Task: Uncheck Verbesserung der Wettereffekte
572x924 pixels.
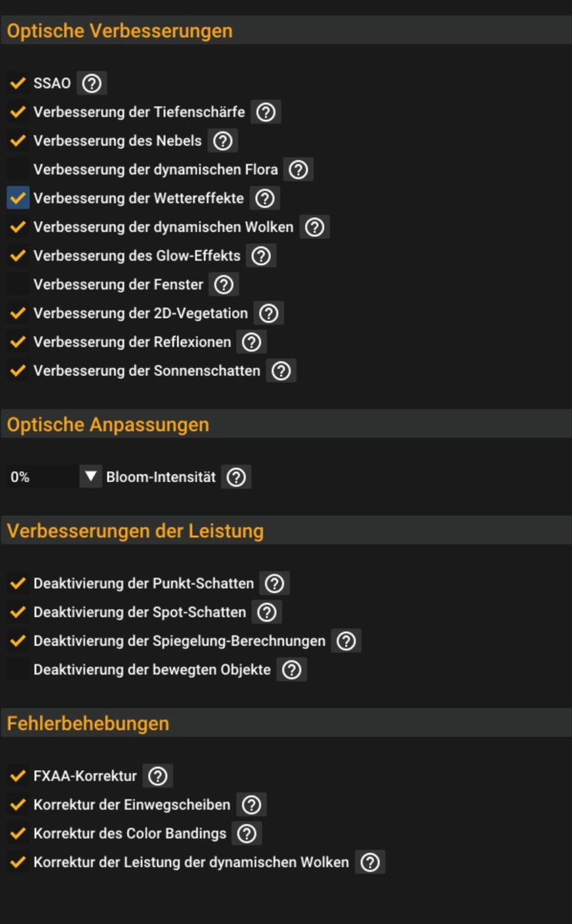Action: click(18, 199)
